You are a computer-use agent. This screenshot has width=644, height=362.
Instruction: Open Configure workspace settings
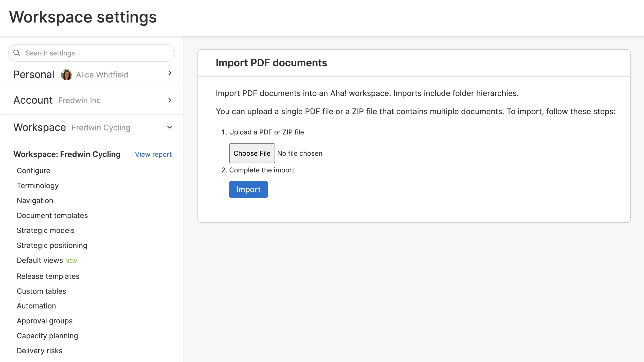coord(34,171)
